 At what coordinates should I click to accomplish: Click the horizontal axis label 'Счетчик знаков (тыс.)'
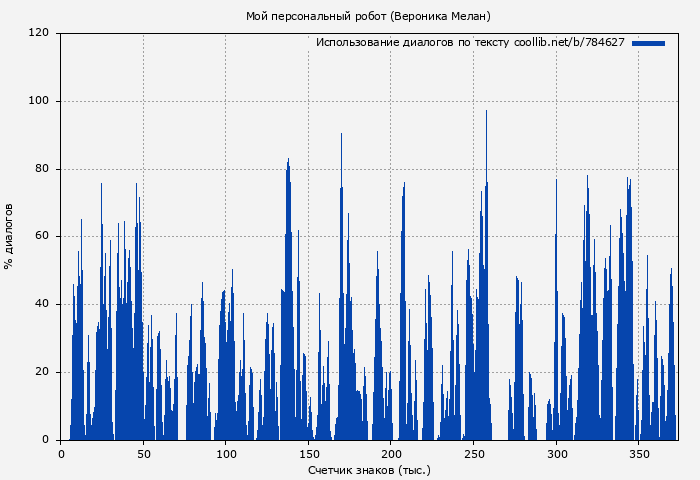pyautogui.click(x=369, y=469)
